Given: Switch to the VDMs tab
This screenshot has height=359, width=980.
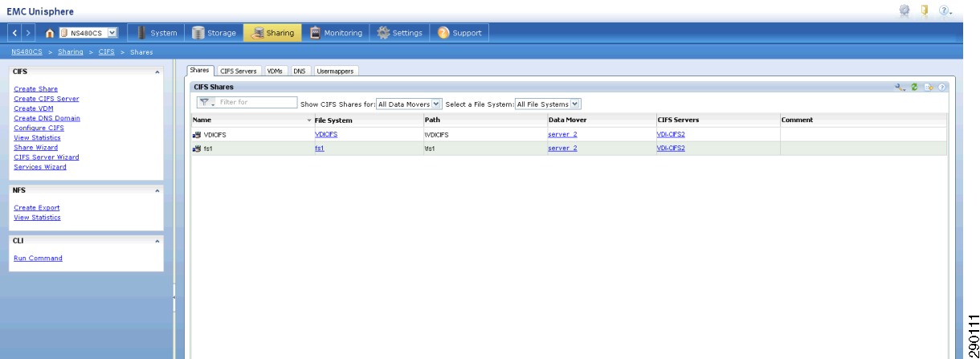Looking at the screenshot, I should pos(276,70).
